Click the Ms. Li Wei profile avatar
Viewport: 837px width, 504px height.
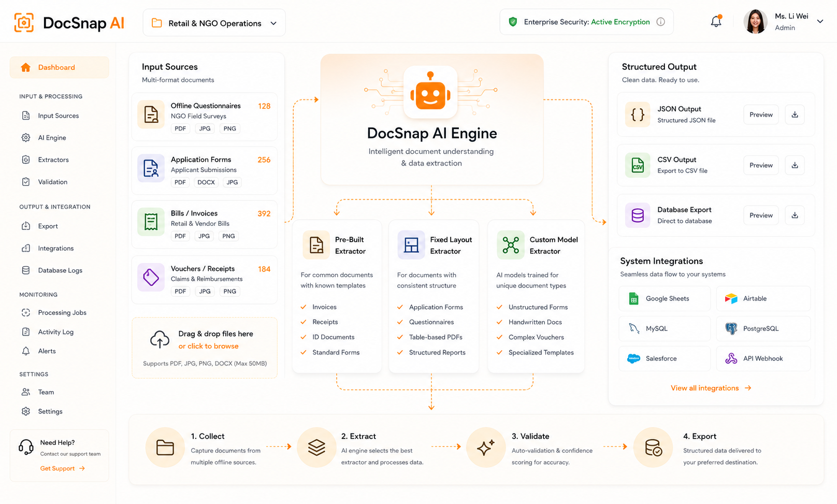coord(755,22)
